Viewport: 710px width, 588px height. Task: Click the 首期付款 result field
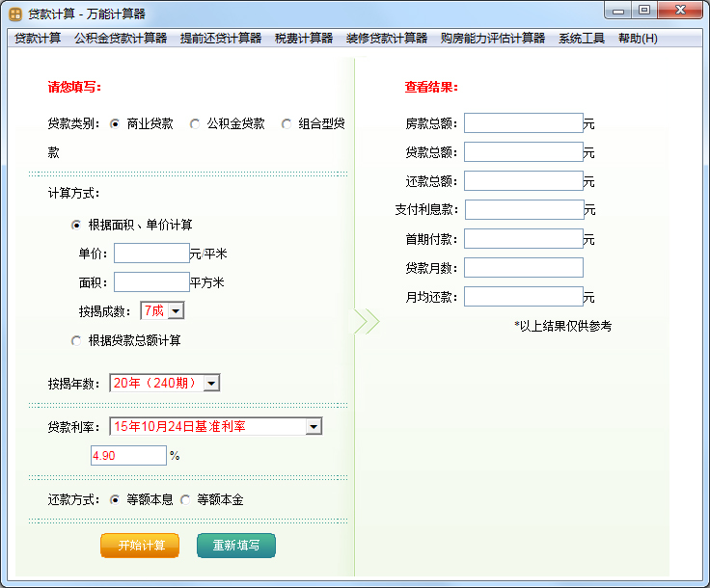(x=524, y=239)
